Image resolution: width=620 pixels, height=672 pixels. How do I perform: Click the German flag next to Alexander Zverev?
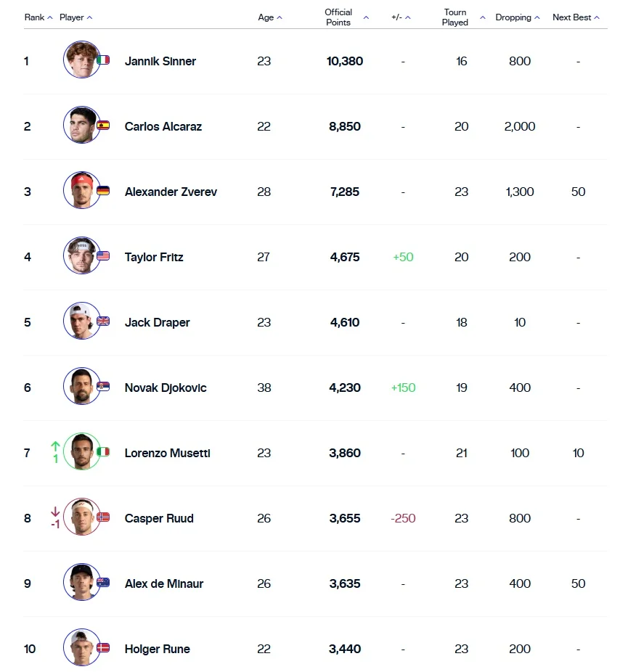pyautogui.click(x=103, y=191)
